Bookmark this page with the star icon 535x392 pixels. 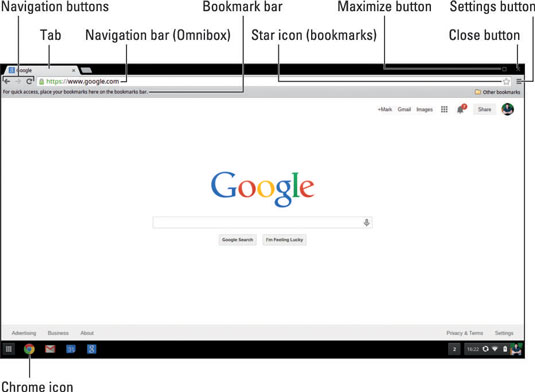tap(506, 82)
